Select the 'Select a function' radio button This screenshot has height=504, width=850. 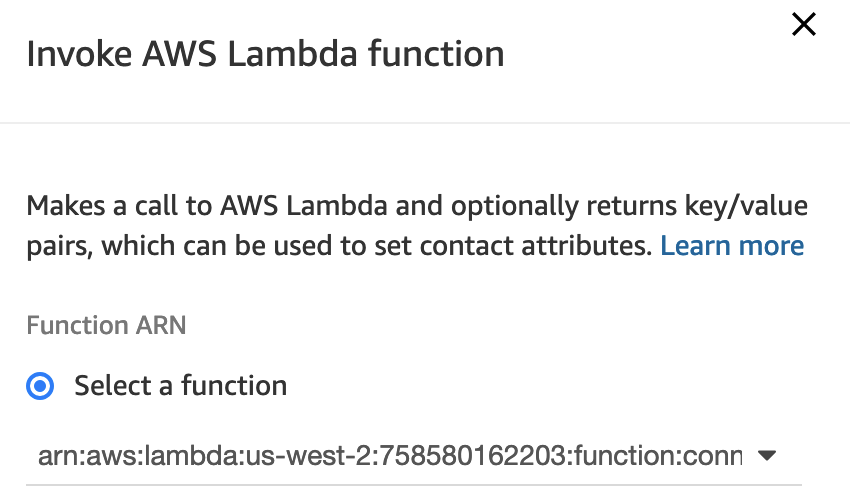(x=41, y=385)
